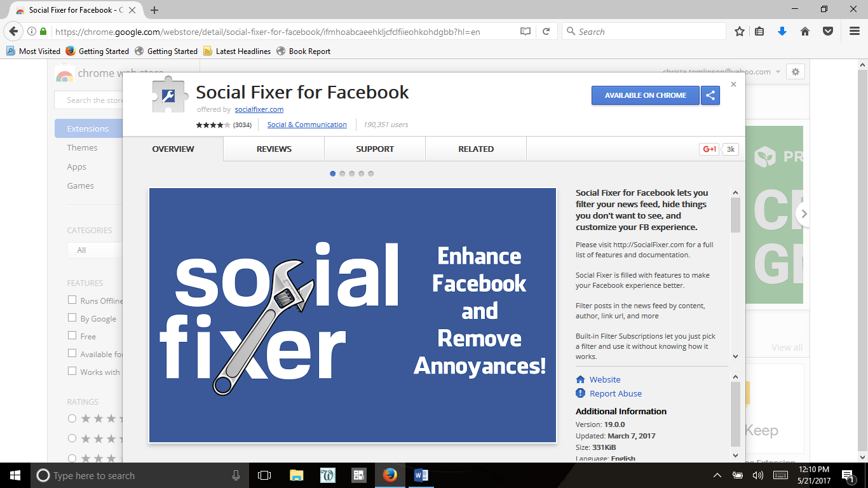Image resolution: width=868 pixels, height=488 pixels.
Task: Open the Firefox hamburger menu
Action: (x=855, y=31)
